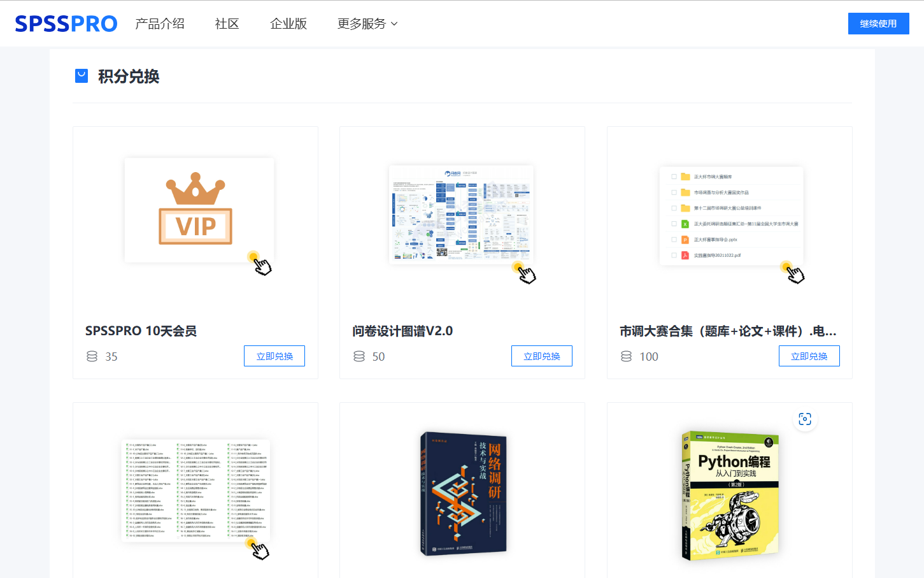924x578 pixels.
Task: Click the 积分兑换 section heading
Action: click(129, 76)
